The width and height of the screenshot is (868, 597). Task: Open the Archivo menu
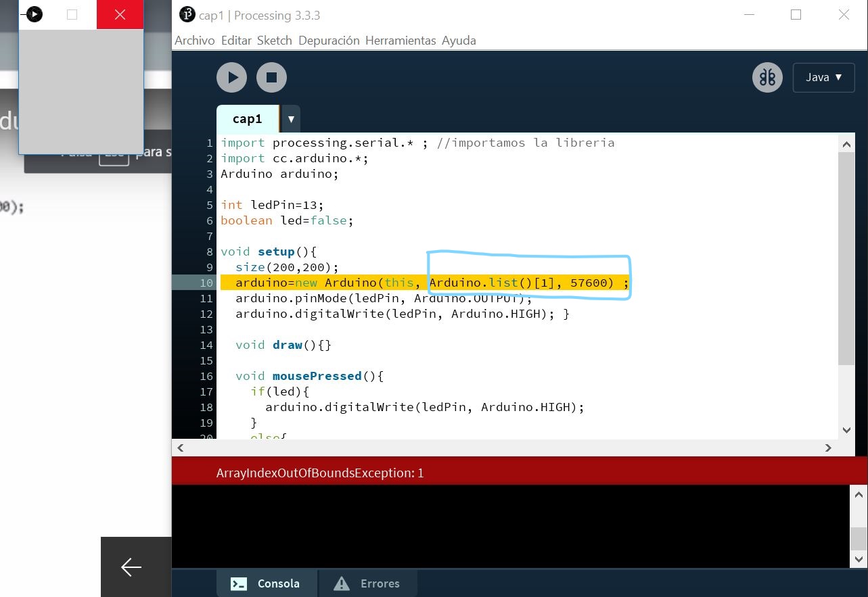pos(195,41)
